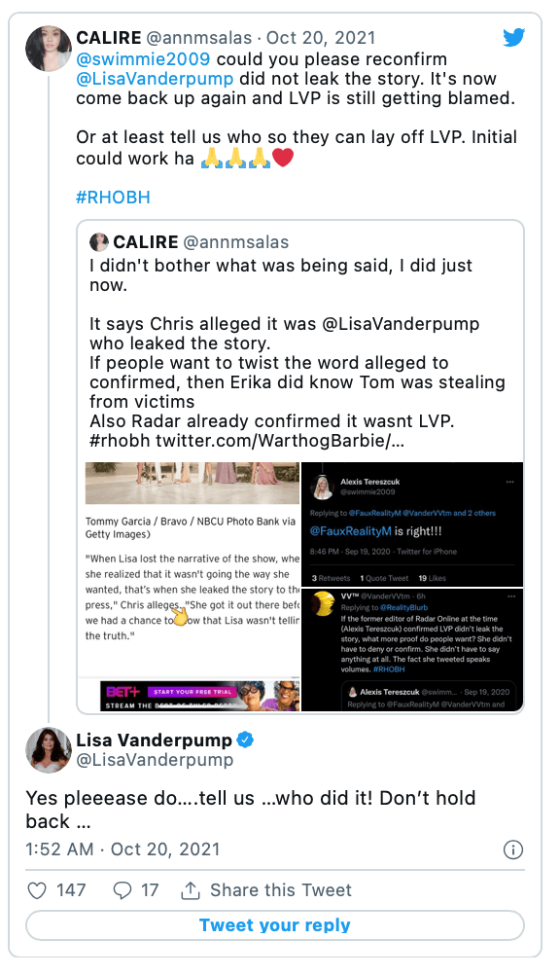Click Share this Tweet
The height and width of the screenshot is (975, 560).
tap(281, 890)
